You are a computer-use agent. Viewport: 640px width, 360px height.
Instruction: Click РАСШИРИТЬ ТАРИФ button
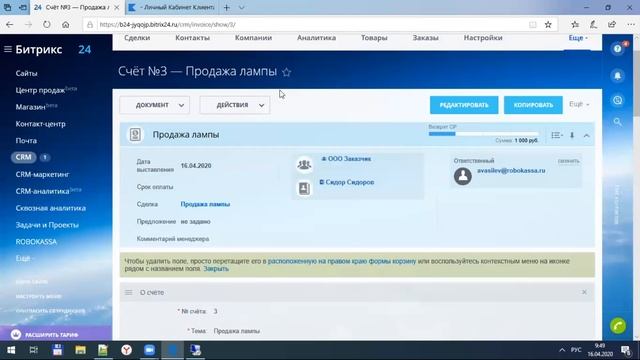pos(56,334)
